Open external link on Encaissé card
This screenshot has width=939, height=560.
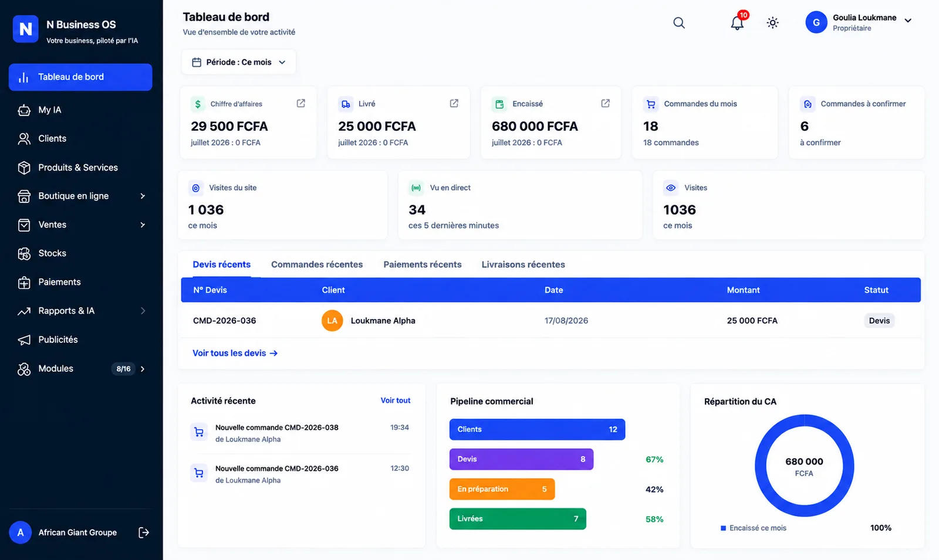(x=606, y=103)
